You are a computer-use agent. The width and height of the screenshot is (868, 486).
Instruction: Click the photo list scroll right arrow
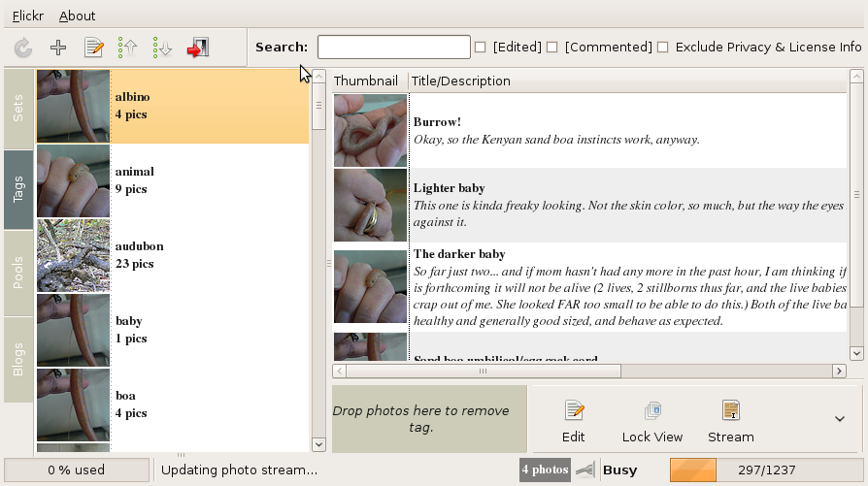click(839, 371)
